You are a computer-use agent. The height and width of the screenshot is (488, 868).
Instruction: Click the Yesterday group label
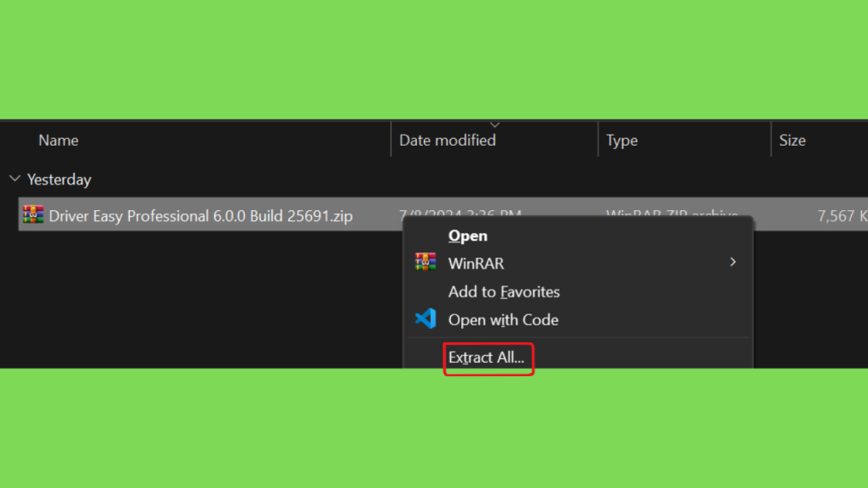coord(59,180)
